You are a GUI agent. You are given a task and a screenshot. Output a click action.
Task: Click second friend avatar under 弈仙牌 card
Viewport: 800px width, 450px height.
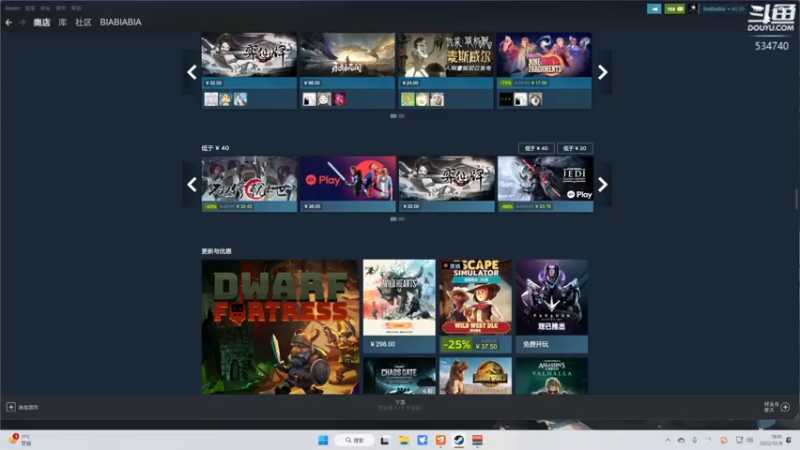coord(226,99)
